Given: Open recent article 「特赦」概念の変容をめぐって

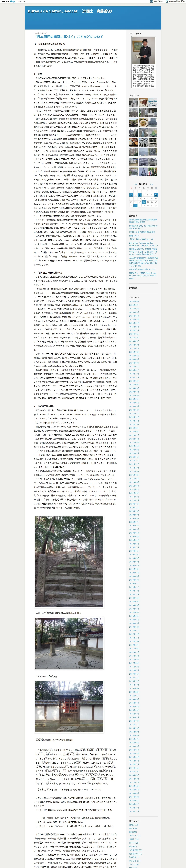Looking at the screenshot, I should click(x=141, y=239).
